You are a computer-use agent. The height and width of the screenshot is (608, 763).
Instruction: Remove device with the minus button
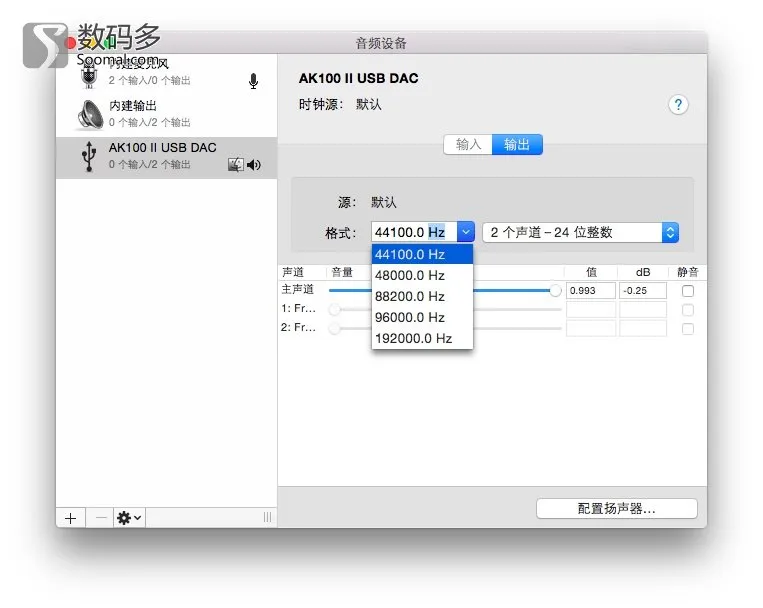coord(101,518)
